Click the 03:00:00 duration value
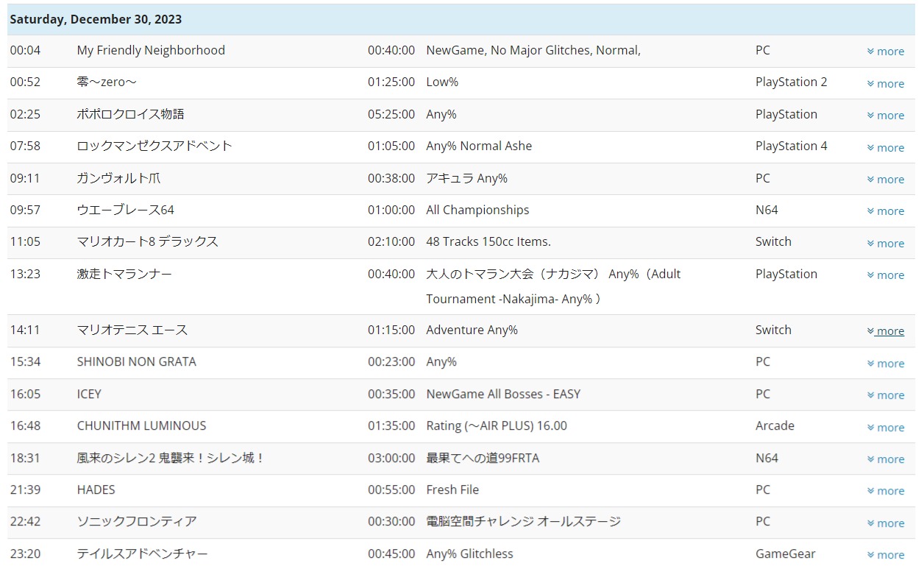Screen dimensions: 924x566 tap(391, 458)
